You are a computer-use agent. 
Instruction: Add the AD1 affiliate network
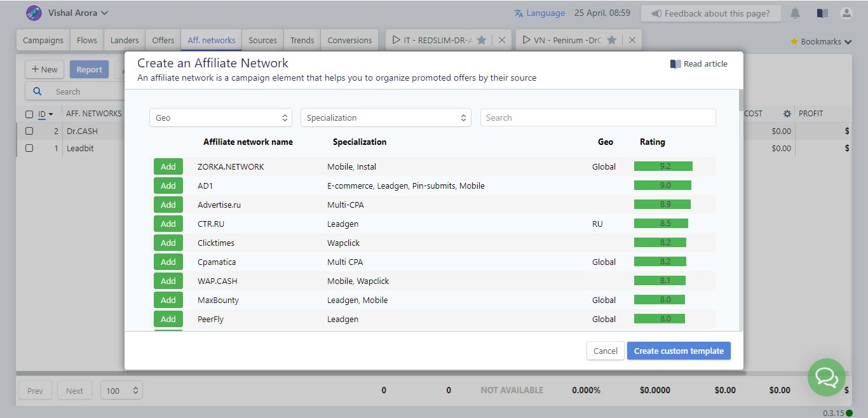coord(168,185)
